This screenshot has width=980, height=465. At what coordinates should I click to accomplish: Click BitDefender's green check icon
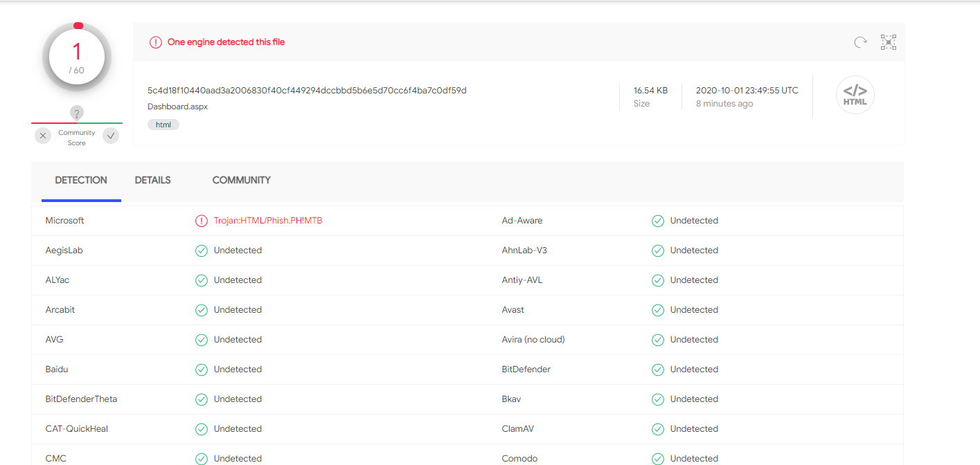pos(658,370)
